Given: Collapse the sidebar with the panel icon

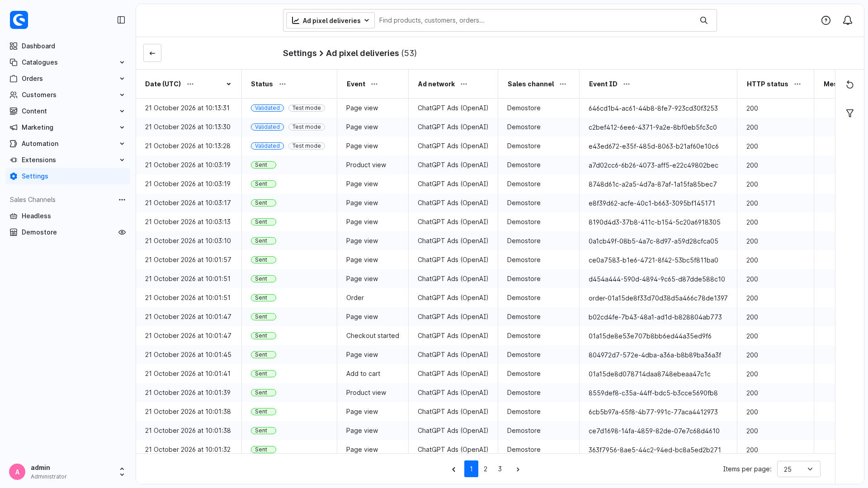Looking at the screenshot, I should [121, 20].
